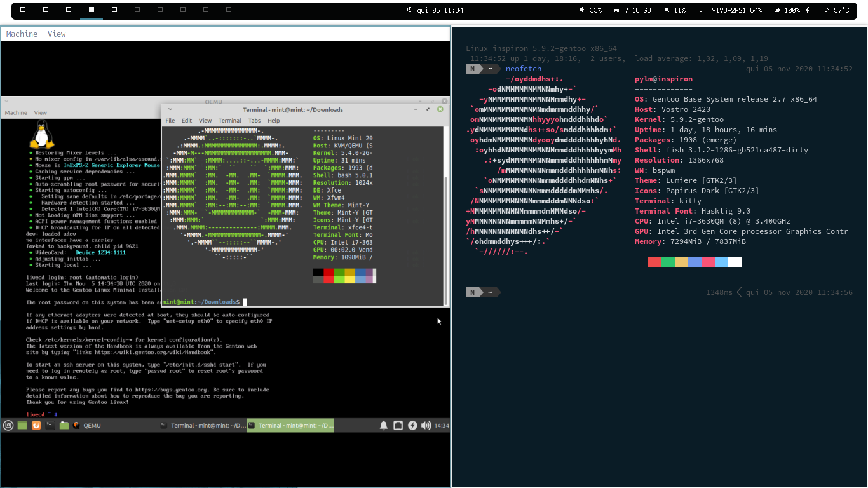Open Help menu in Mint Terminal window
Screen dimensions: 868x488
click(274, 121)
